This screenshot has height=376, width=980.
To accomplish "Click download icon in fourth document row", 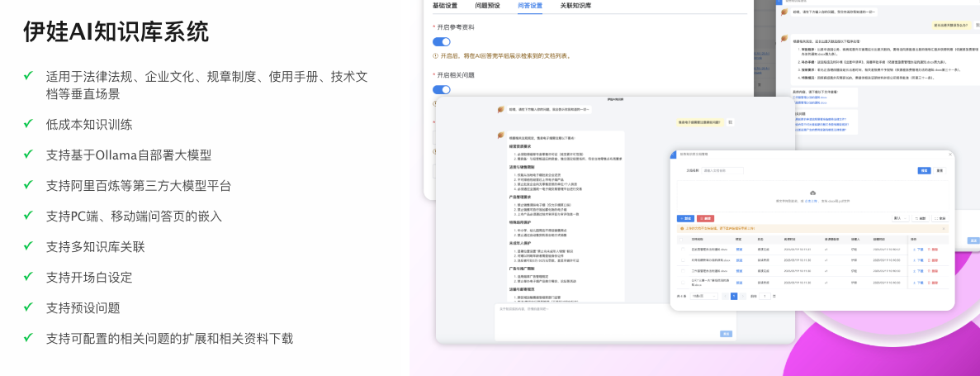I will 915,283.
